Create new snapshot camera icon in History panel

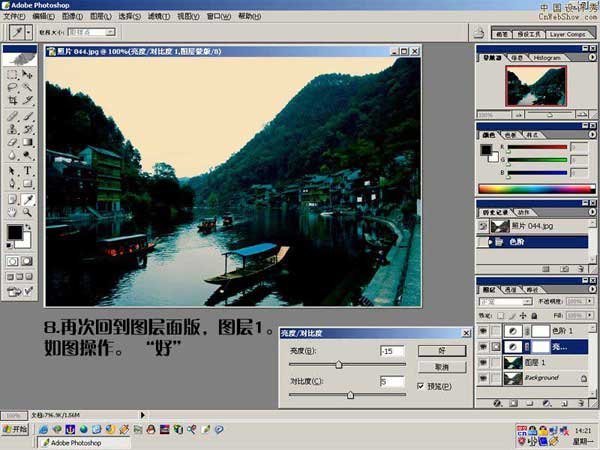click(x=564, y=269)
